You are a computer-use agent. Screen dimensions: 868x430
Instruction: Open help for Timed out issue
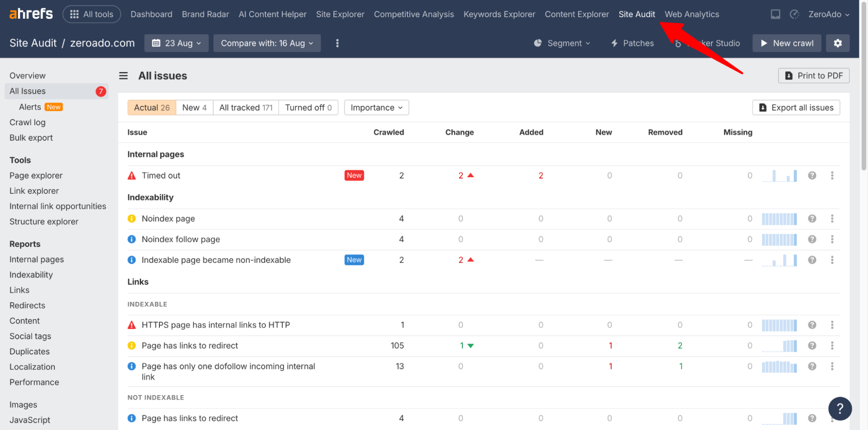tap(812, 175)
